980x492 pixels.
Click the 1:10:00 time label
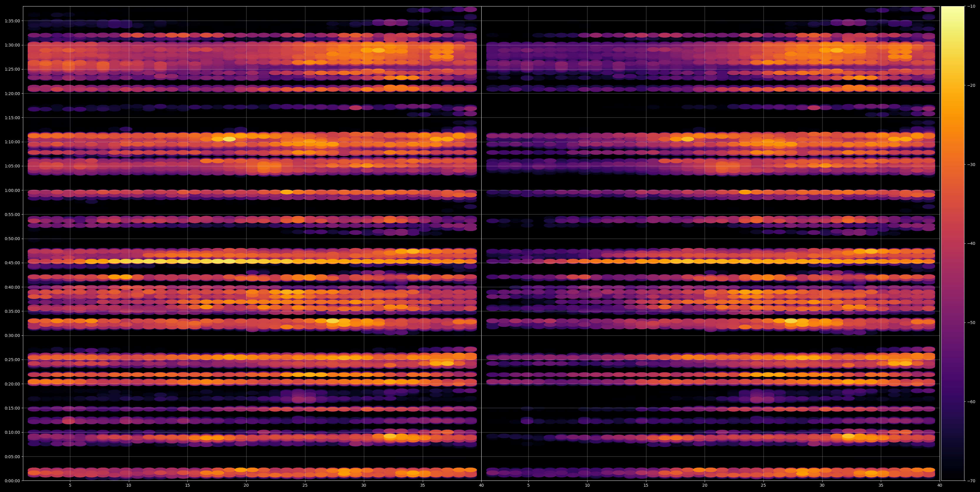12,142
